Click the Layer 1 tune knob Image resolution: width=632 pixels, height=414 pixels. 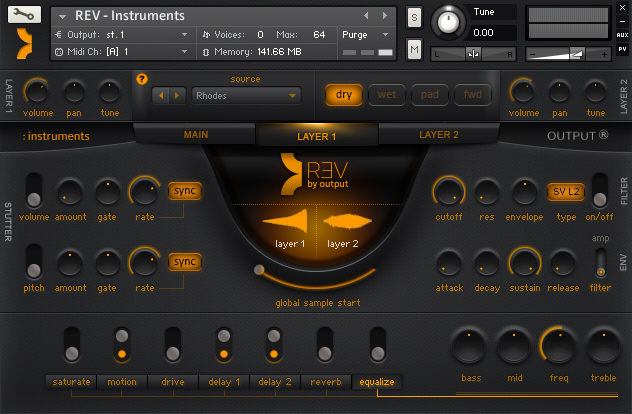pyautogui.click(x=109, y=92)
